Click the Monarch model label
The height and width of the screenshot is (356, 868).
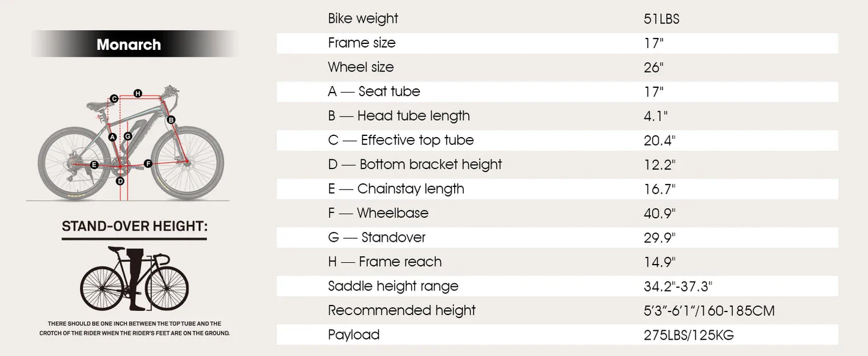point(129,44)
